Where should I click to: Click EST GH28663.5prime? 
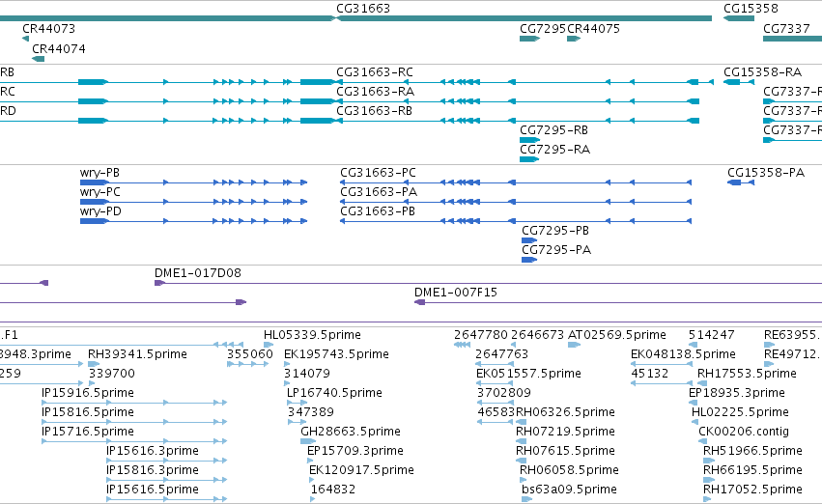(x=351, y=432)
